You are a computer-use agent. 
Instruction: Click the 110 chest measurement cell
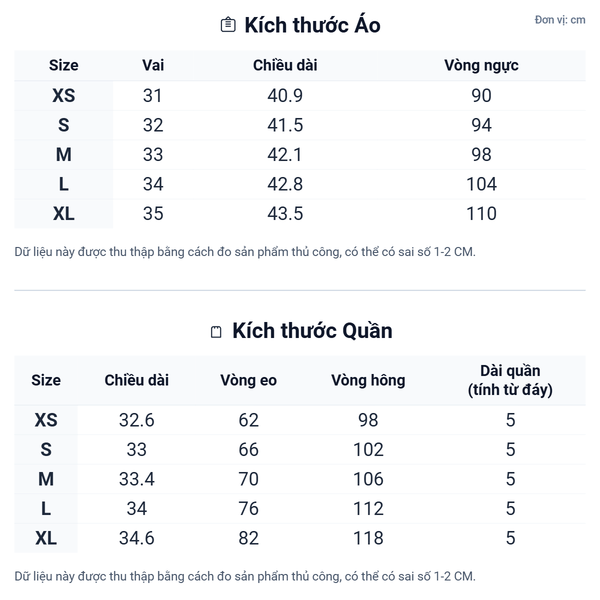[x=481, y=213]
